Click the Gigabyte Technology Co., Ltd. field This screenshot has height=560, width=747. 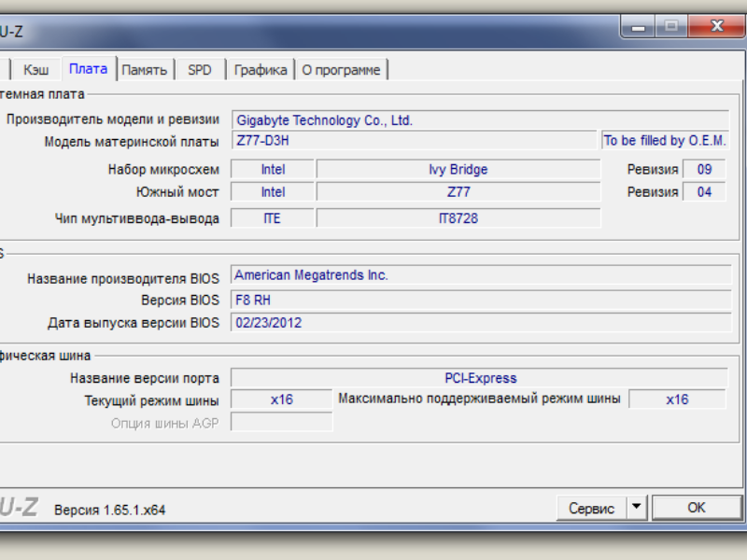pyautogui.click(x=480, y=120)
